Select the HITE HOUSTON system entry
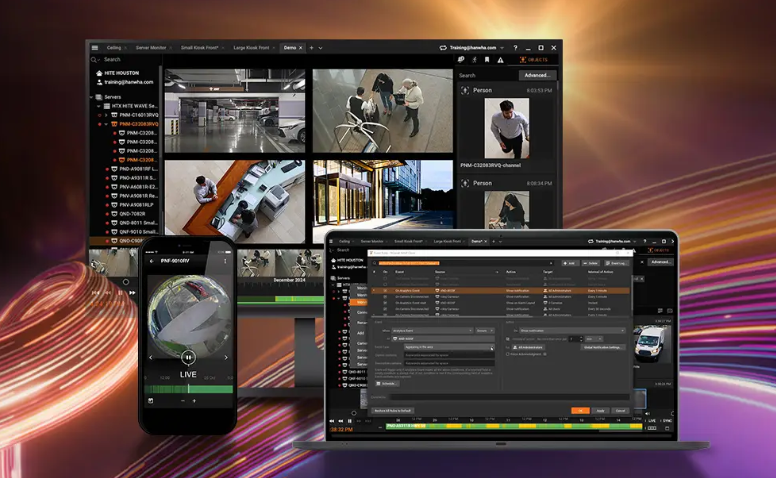The height and width of the screenshot is (478, 776). point(118,73)
